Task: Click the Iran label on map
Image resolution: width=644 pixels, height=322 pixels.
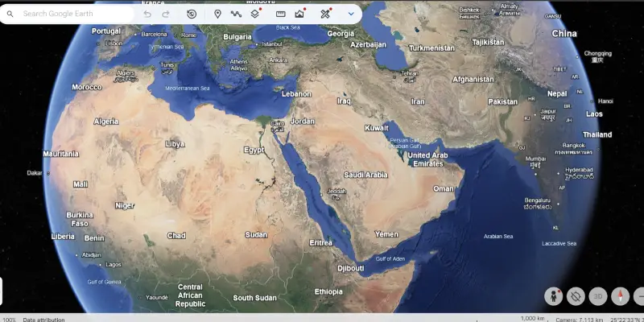Action: [x=418, y=102]
